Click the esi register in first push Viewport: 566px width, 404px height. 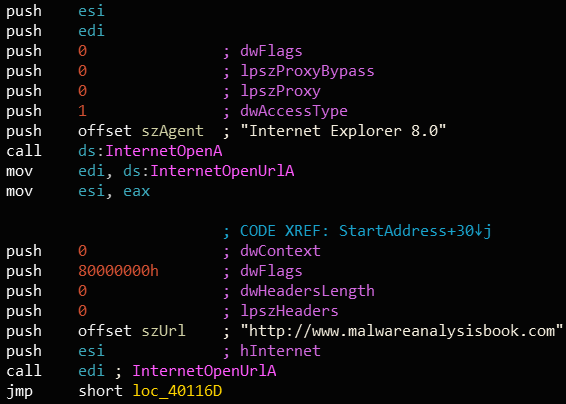click(91, 11)
